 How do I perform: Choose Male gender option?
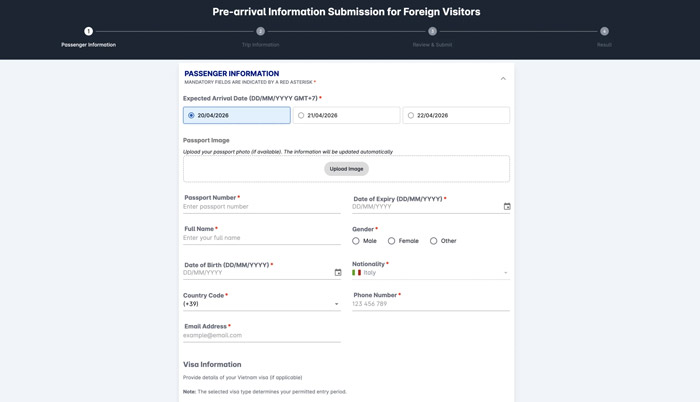356,241
